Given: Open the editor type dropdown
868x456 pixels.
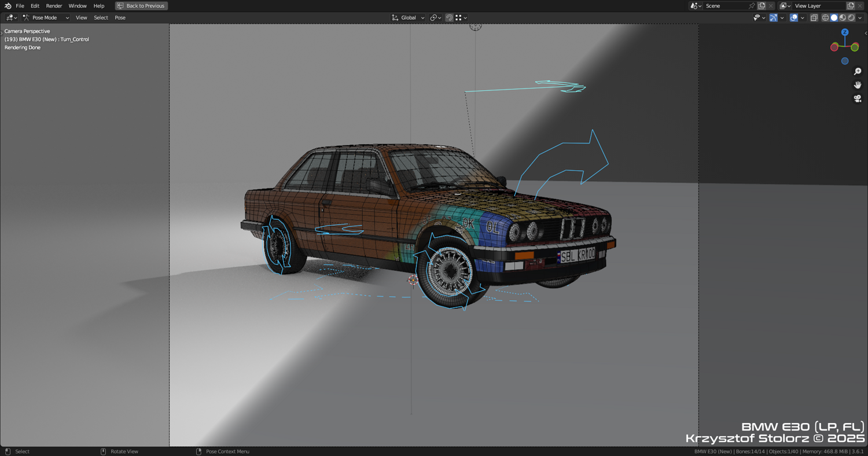Looking at the screenshot, I should (12, 18).
